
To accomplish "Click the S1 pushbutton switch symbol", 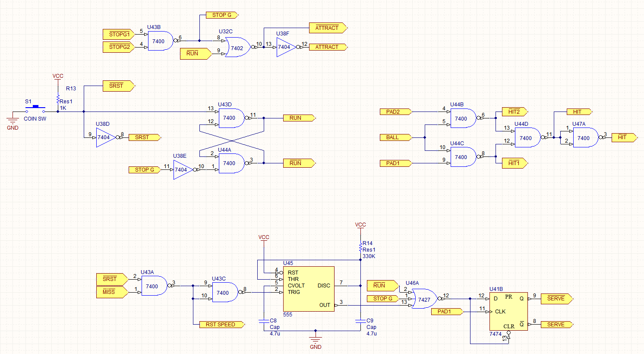I will (35, 108).
